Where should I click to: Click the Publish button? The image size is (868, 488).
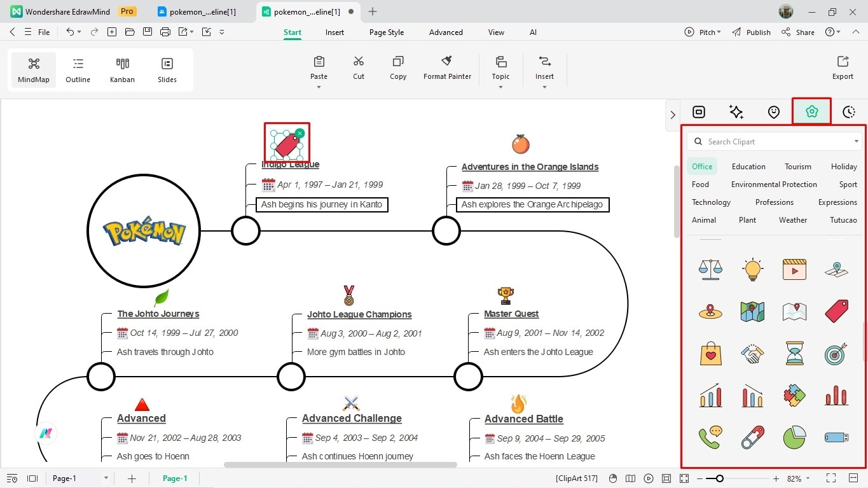[751, 32]
